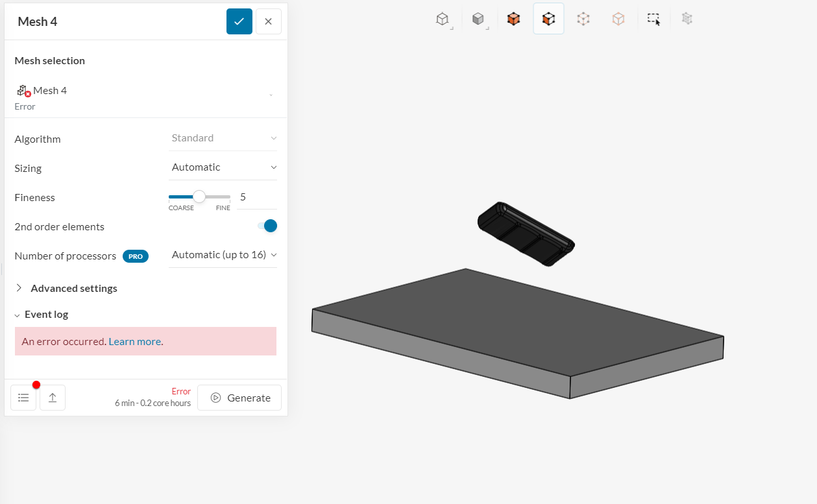Image resolution: width=817 pixels, height=504 pixels.
Task: Click the upload arrow icon
Action: point(53,397)
